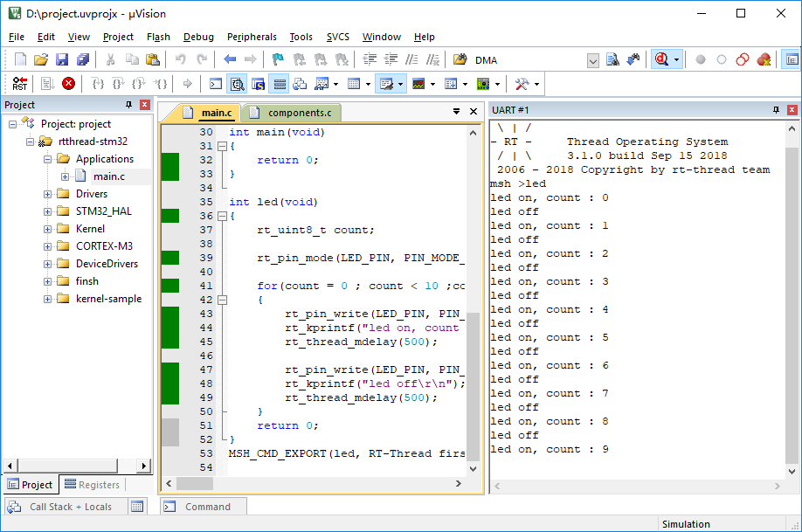Image resolution: width=802 pixels, height=532 pixels.
Task: Open Call Stack + Locals panel
Action: tap(70, 507)
